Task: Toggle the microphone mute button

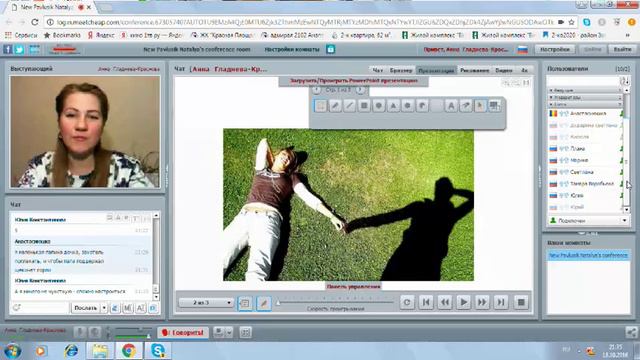Action: 80,332
